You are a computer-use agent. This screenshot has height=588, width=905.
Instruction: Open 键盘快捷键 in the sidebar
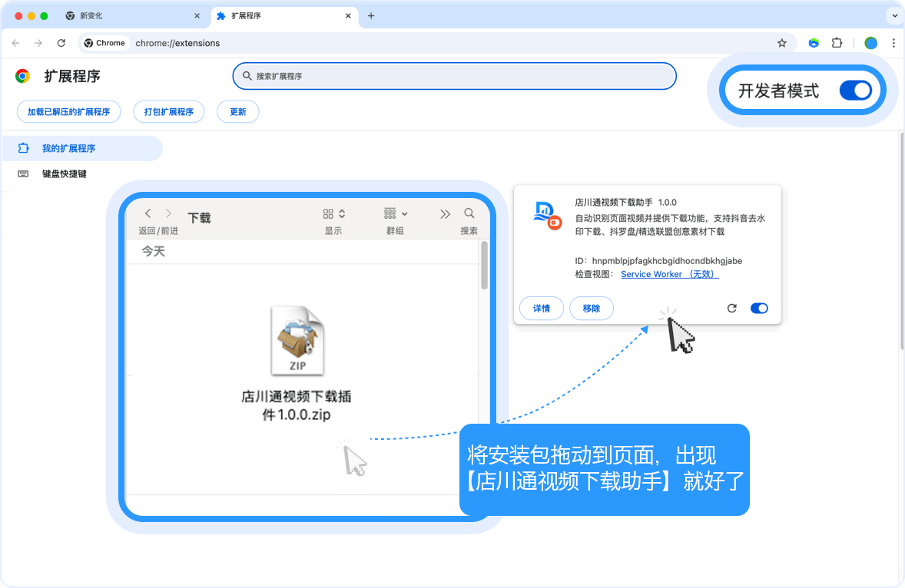coord(64,174)
